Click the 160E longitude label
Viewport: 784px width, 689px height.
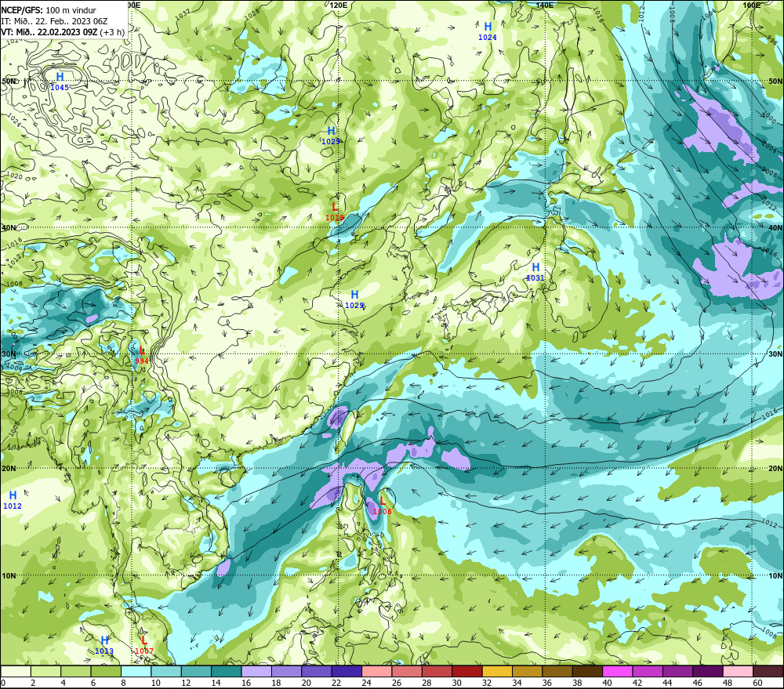click(x=752, y=5)
